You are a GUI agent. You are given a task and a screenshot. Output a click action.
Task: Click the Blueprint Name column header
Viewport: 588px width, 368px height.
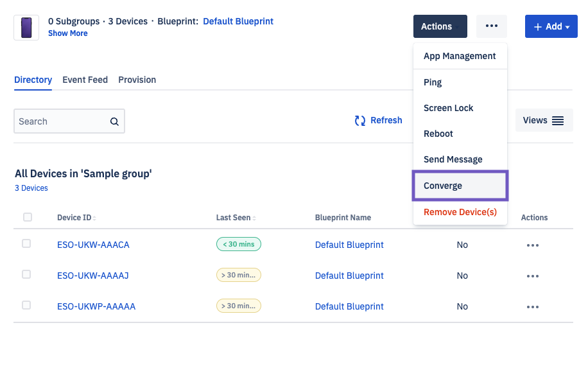click(343, 218)
